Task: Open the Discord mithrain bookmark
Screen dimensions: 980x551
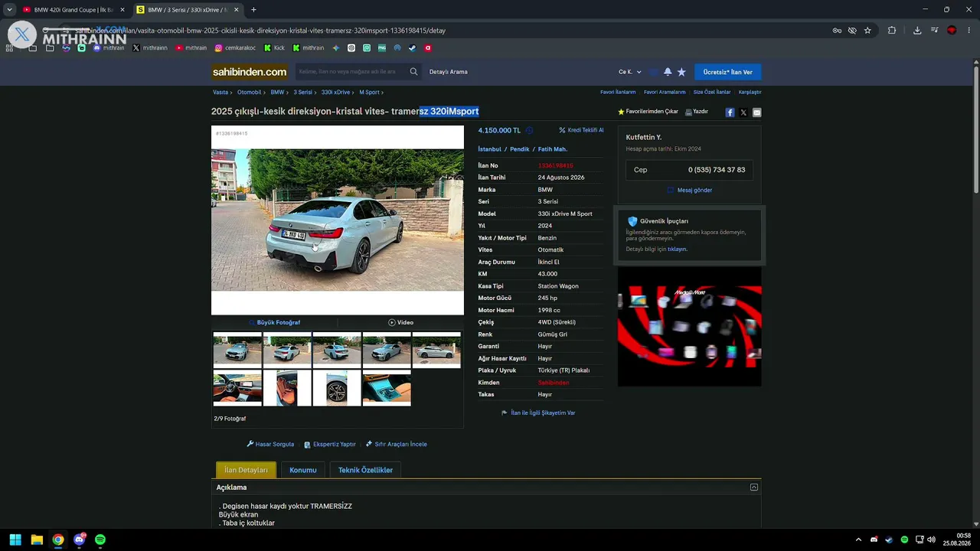Action: (108, 47)
